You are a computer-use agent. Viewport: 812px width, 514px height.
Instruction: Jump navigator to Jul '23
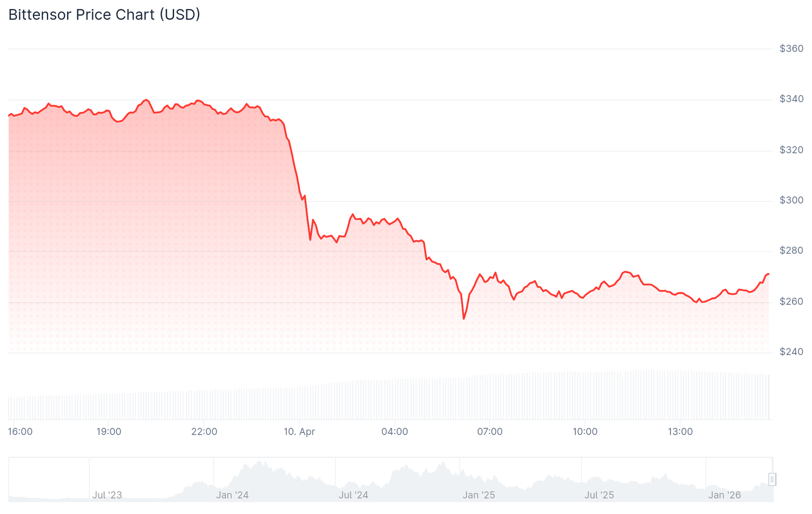[107, 495]
